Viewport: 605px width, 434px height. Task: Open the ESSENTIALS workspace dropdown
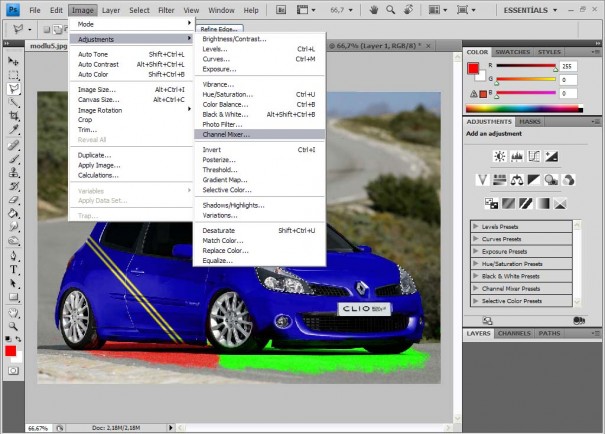pyautogui.click(x=530, y=10)
